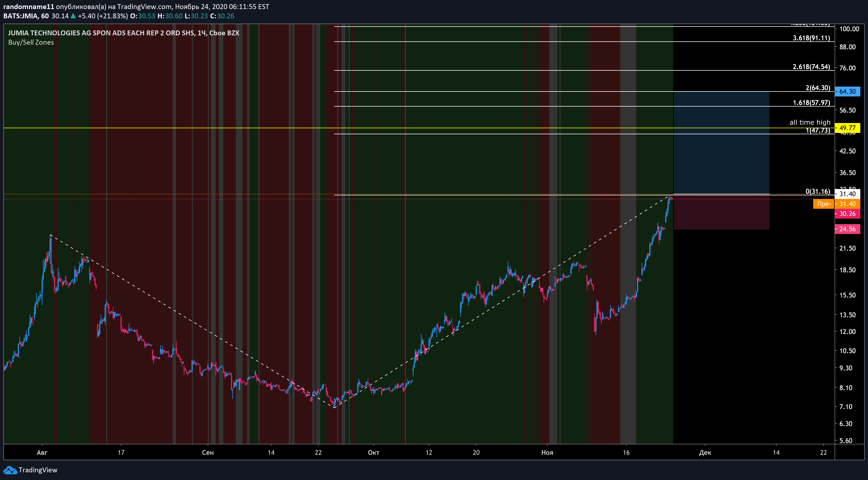This screenshot has width=868, height=480.
Task: Click the +5.40 (+21.83%) change value
Action: coord(103,16)
